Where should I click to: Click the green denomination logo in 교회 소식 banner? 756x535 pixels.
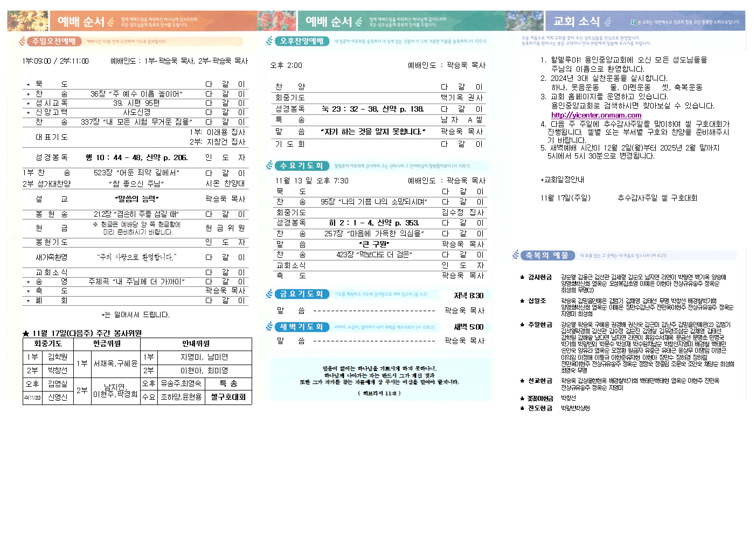634,22
